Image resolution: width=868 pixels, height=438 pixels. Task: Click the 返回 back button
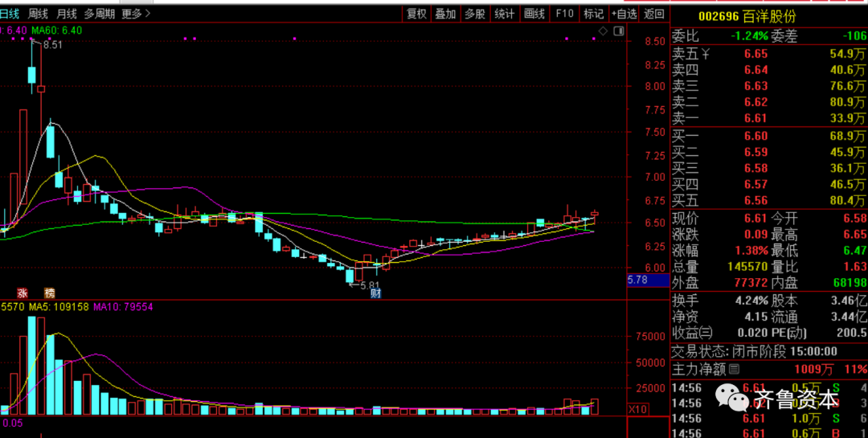[654, 14]
